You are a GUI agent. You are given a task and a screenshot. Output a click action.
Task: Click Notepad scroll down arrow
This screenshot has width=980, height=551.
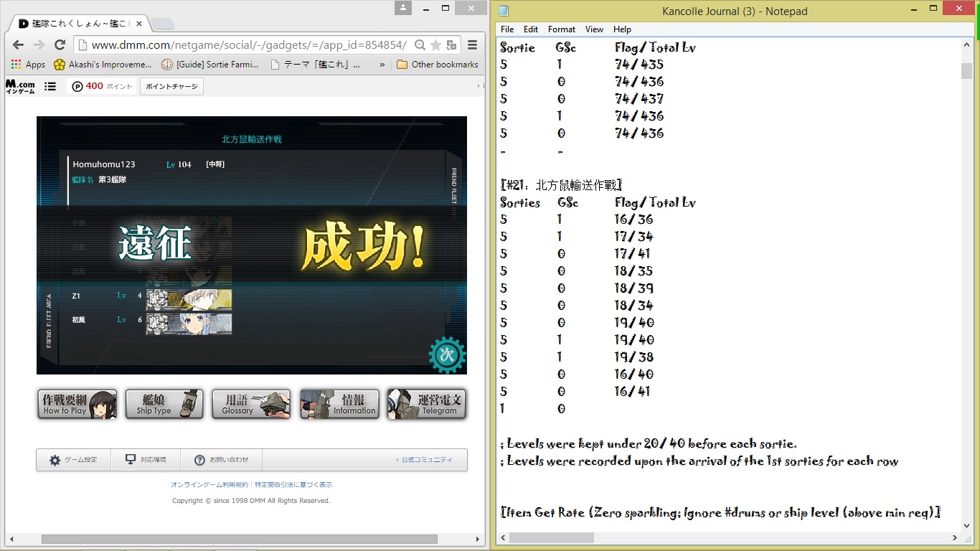point(967,525)
